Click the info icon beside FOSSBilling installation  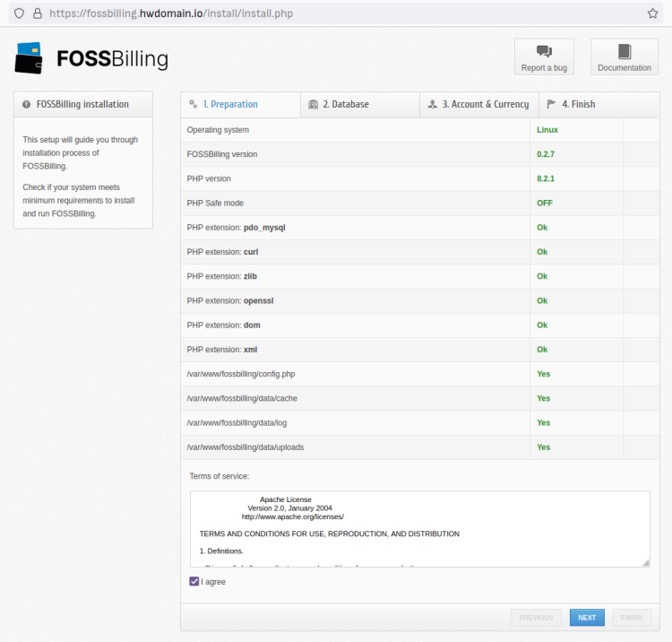27,104
